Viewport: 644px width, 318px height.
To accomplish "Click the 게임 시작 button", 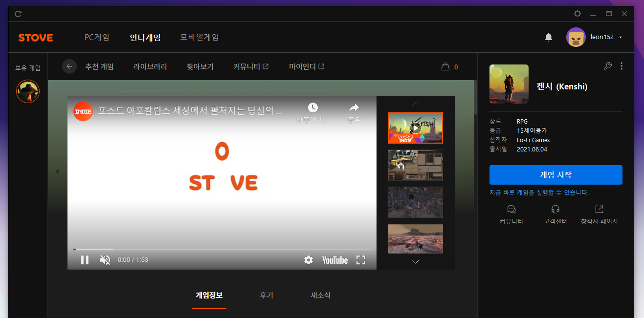I will tap(555, 175).
